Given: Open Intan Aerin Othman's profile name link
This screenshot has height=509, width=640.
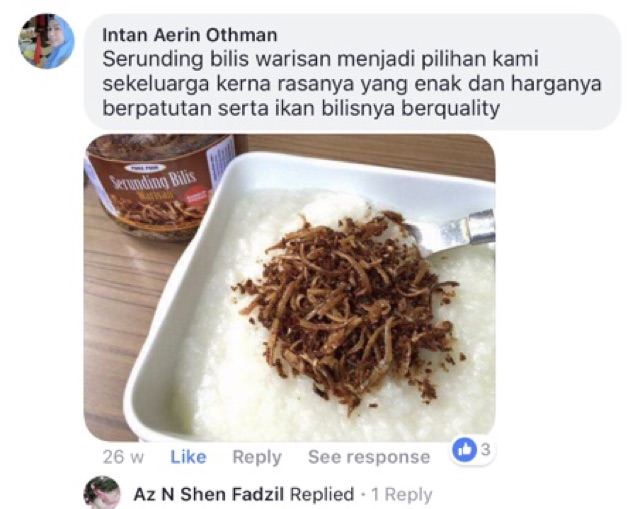Looking at the screenshot, I should click(189, 35).
